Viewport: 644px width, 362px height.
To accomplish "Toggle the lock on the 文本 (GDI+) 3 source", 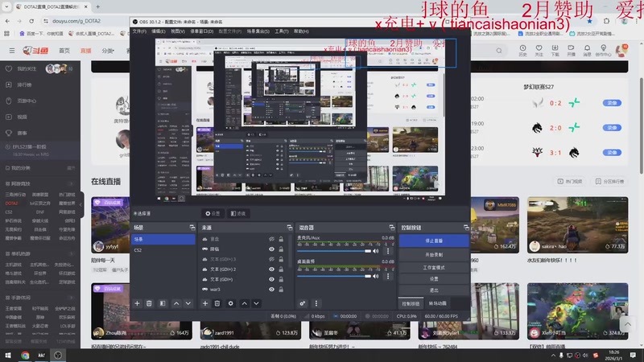I will tap(281, 259).
